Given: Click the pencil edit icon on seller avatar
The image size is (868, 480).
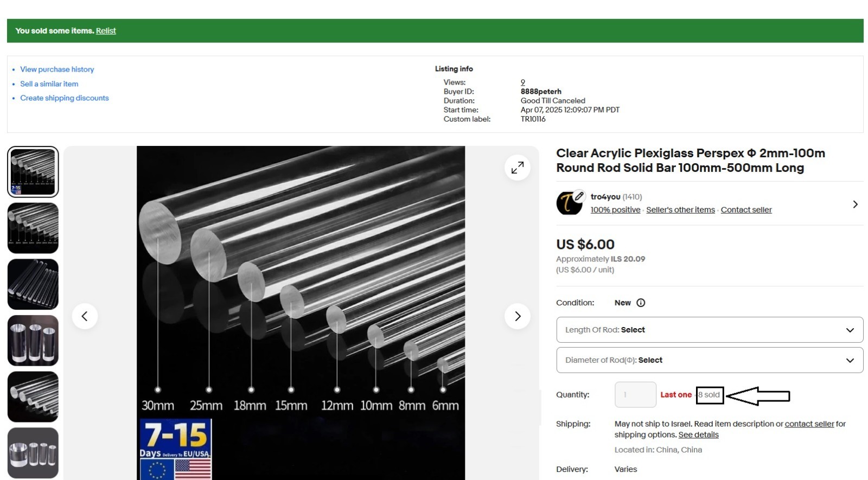Looking at the screenshot, I should tap(579, 196).
